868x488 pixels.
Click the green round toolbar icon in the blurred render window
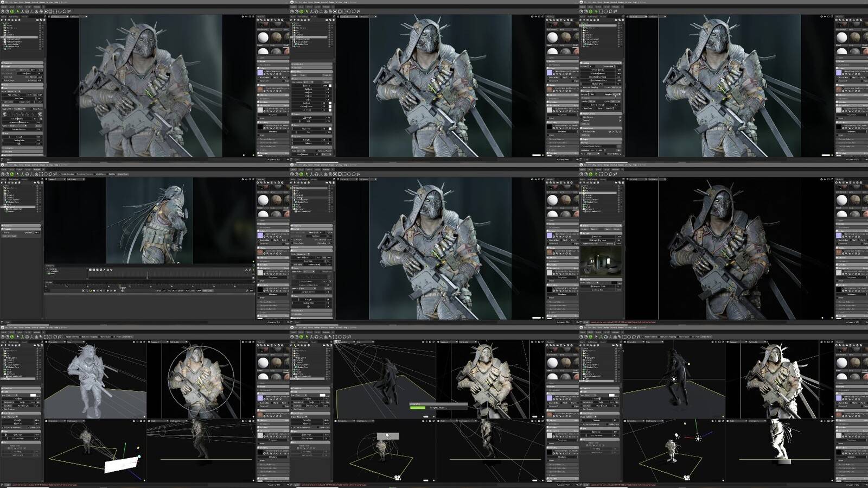click(12, 11)
